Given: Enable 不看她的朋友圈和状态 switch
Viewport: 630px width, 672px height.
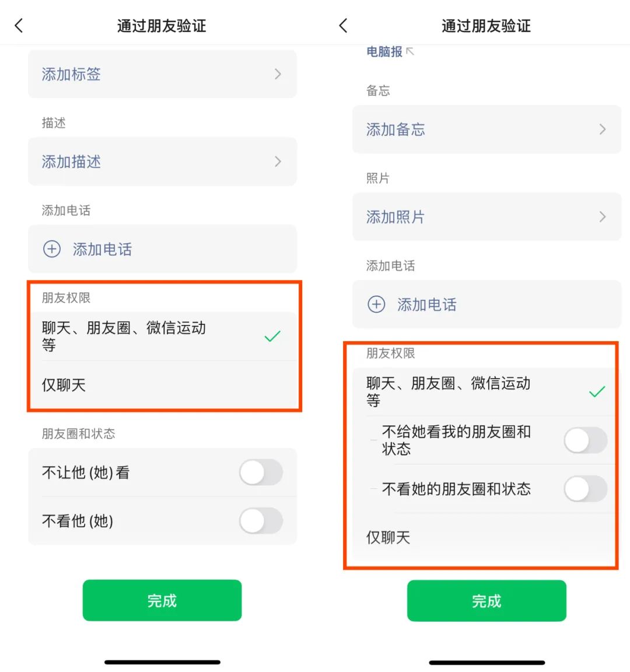Looking at the screenshot, I should (586, 489).
